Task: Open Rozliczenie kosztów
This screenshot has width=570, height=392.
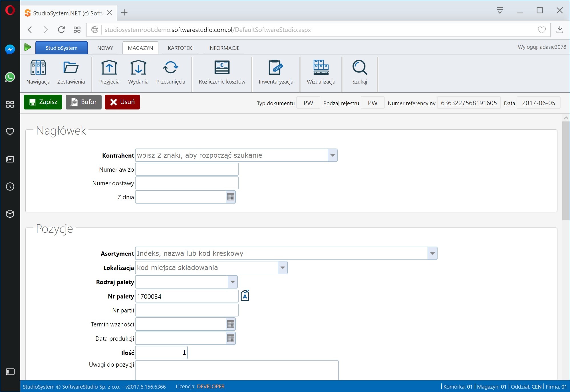Action: pyautogui.click(x=222, y=72)
